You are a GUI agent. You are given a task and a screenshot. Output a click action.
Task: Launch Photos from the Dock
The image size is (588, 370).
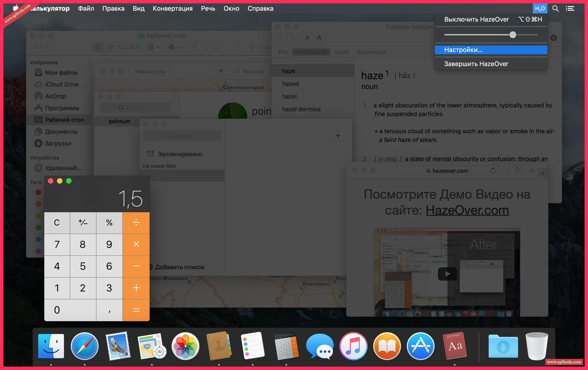[185, 346]
